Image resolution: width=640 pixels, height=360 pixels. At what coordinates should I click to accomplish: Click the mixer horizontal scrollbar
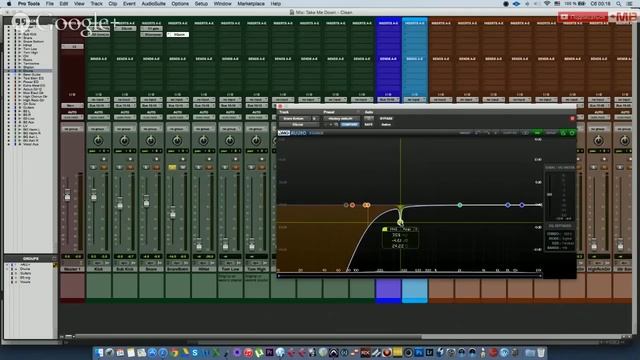coord(249,337)
